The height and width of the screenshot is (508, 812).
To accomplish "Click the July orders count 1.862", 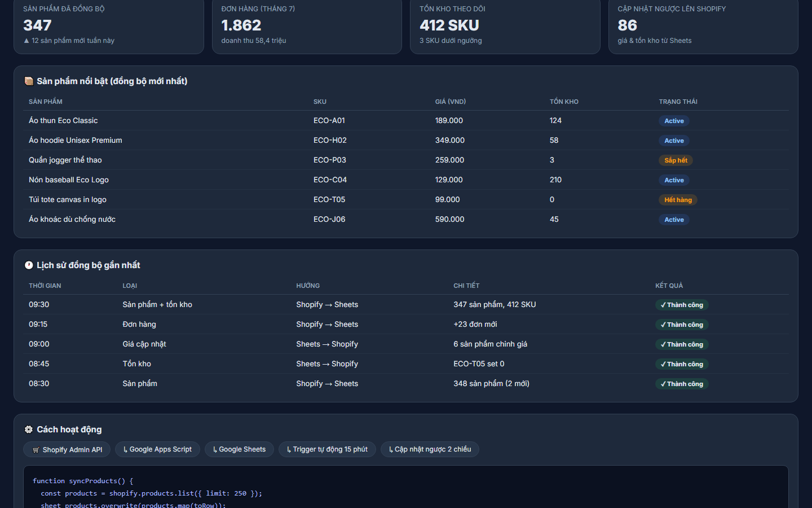I will click(x=241, y=25).
